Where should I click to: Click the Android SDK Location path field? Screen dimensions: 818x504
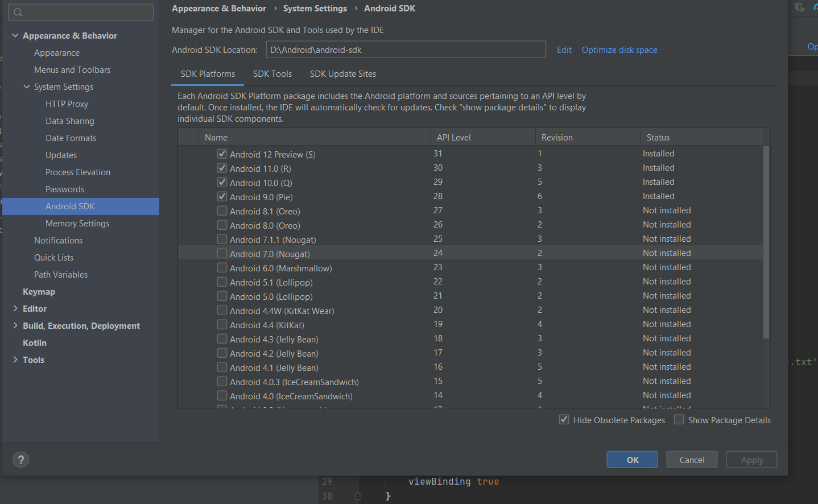[x=406, y=49]
